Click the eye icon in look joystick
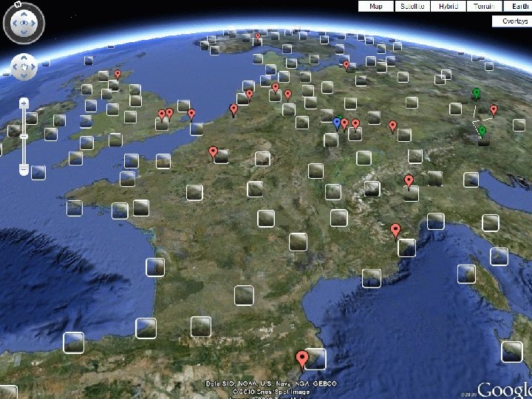Image resolution: width=532 pixels, height=399 pixels. (24, 23)
